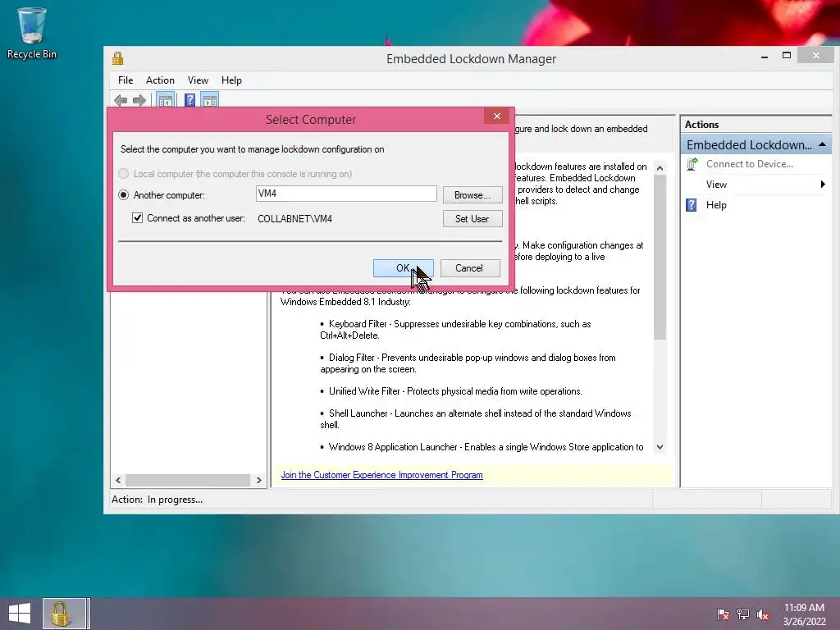Screen dimensions: 840x630
Task: Click Cancel in Select Computer dialog
Action: (469, 268)
